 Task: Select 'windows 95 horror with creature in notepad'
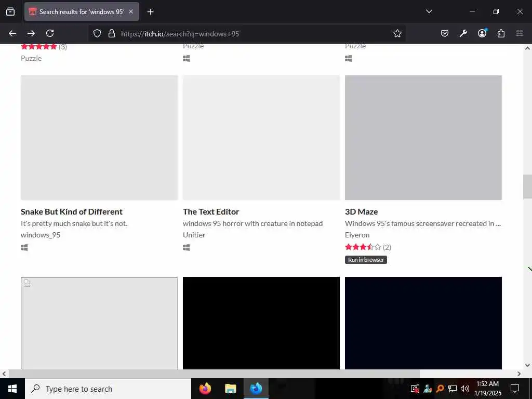click(253, 223)
